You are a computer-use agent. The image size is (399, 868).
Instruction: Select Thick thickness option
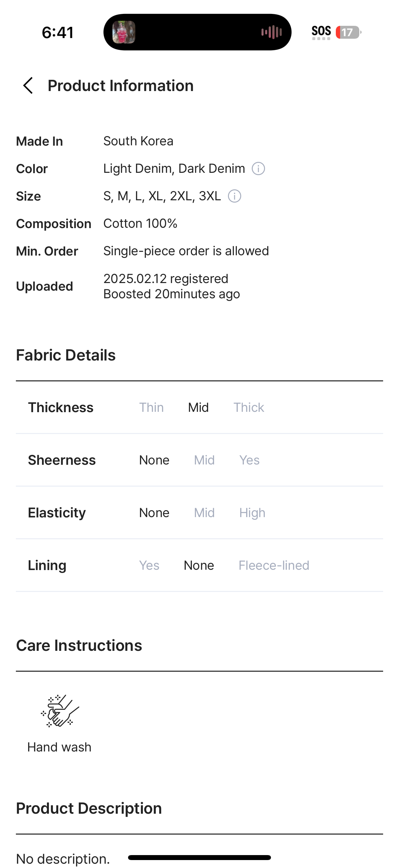point(249,408)
